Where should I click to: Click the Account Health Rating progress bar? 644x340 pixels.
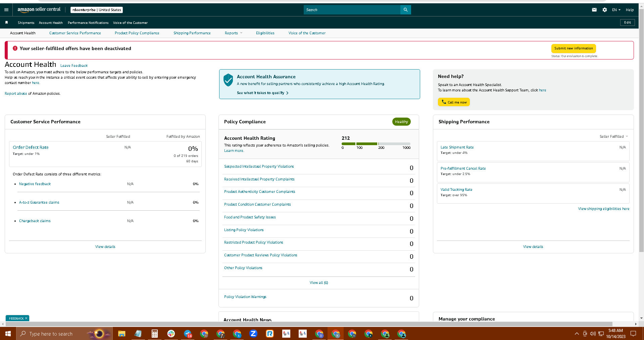click(x=376, y=144)
